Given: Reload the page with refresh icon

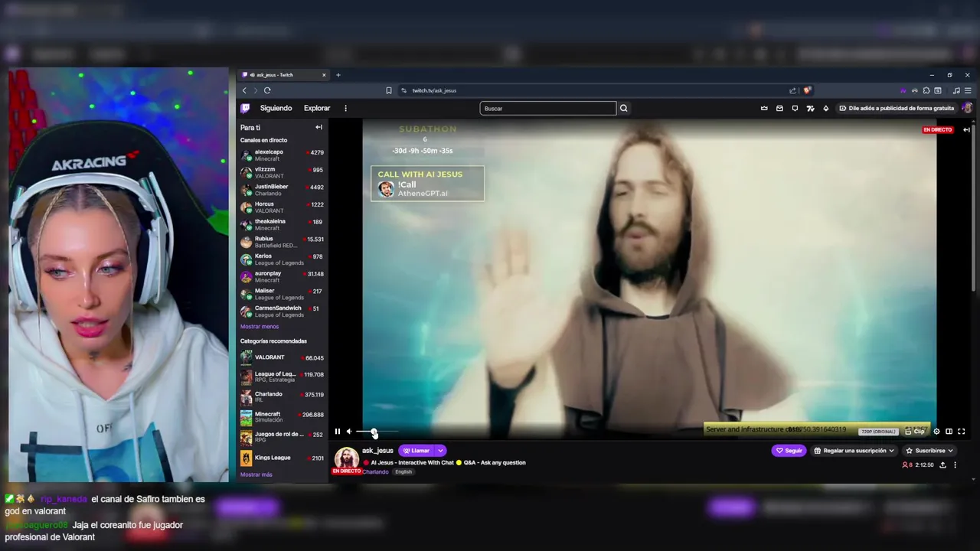Looking at the screenshot, I should click(267, 90).
